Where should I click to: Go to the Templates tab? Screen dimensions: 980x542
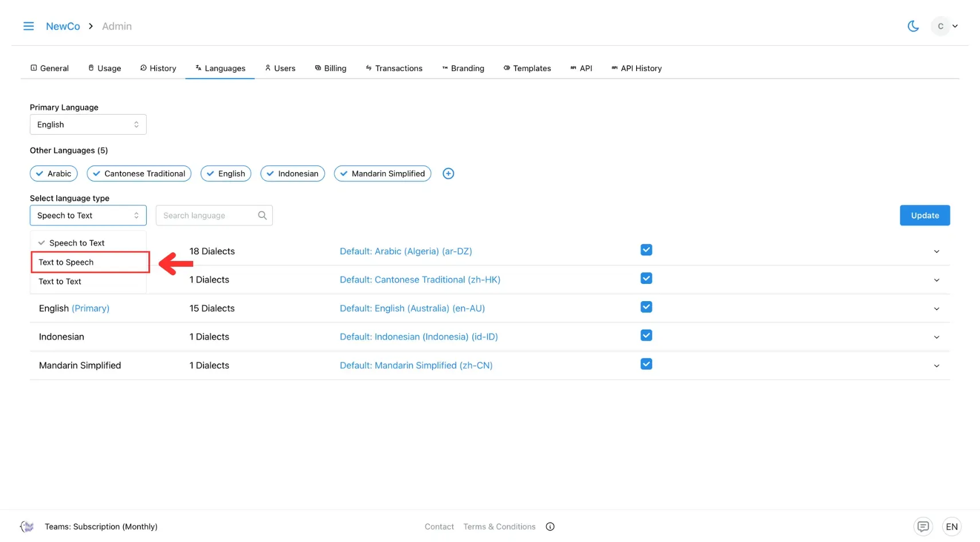point(527,68)
